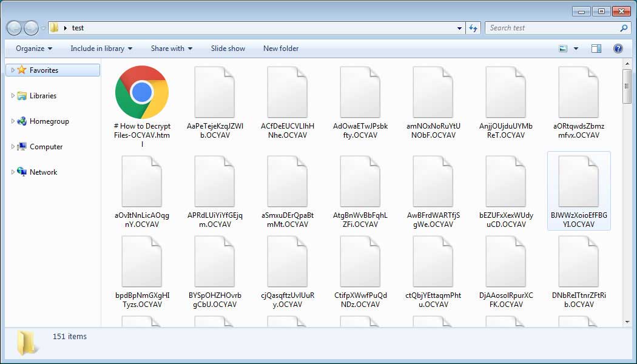The image size is (637, 364).
Task: Select the CtifpXWwfPuQdNDz.OCYAV file icon
Action: point(360,261)
